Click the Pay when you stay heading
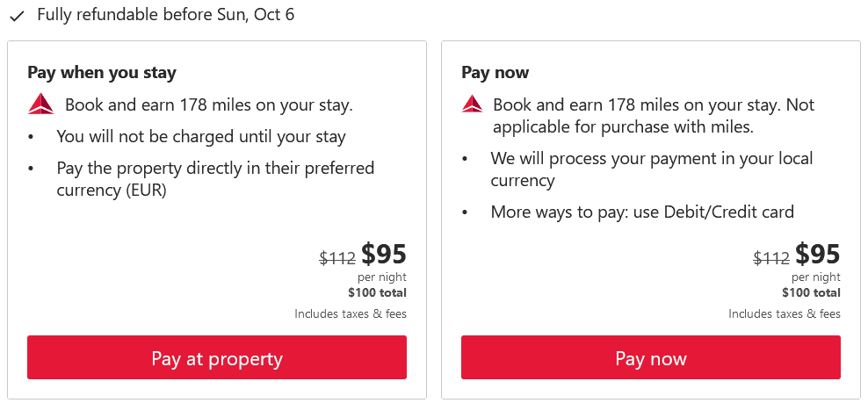868x403 pixels. point(102,73)
